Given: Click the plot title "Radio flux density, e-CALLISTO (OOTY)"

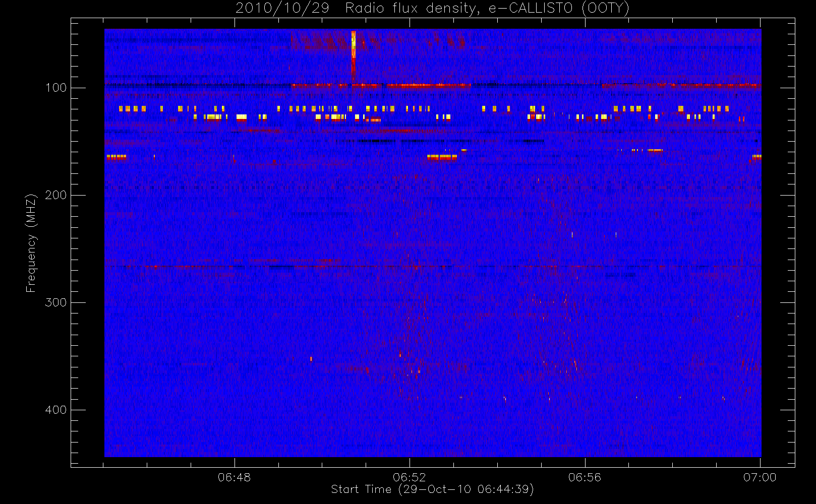Looking at the screenshot, I should pyautogui.click(x=487, y=9).
